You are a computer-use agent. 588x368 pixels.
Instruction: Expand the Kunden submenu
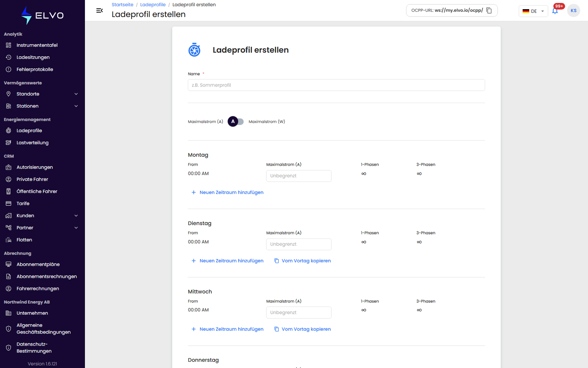76,216
